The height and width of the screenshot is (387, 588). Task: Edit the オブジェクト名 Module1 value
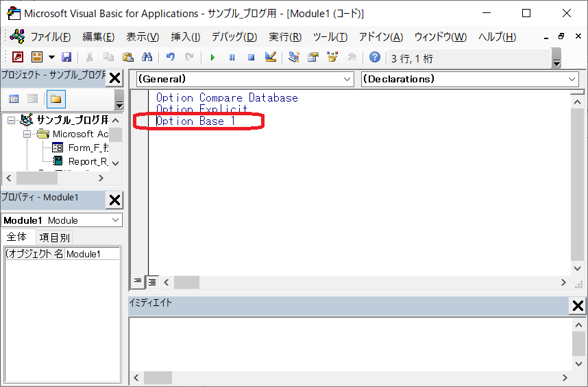pyautogui.click(x=93, y=254)
